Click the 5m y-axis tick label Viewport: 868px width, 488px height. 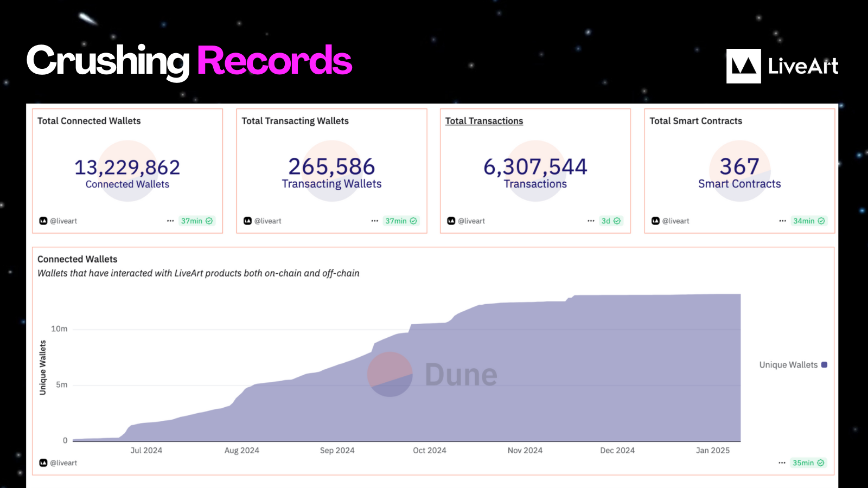pyautogui.click(x=62, y=384)
